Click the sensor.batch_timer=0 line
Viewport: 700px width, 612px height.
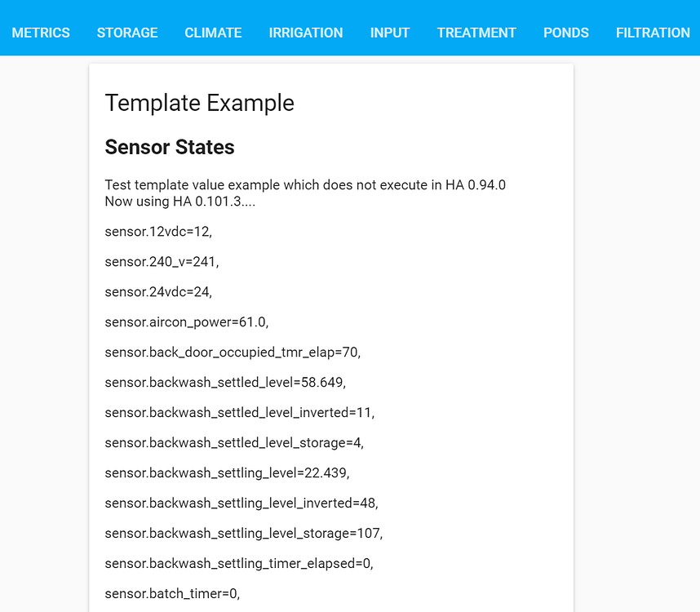click(x=172, y=594)
